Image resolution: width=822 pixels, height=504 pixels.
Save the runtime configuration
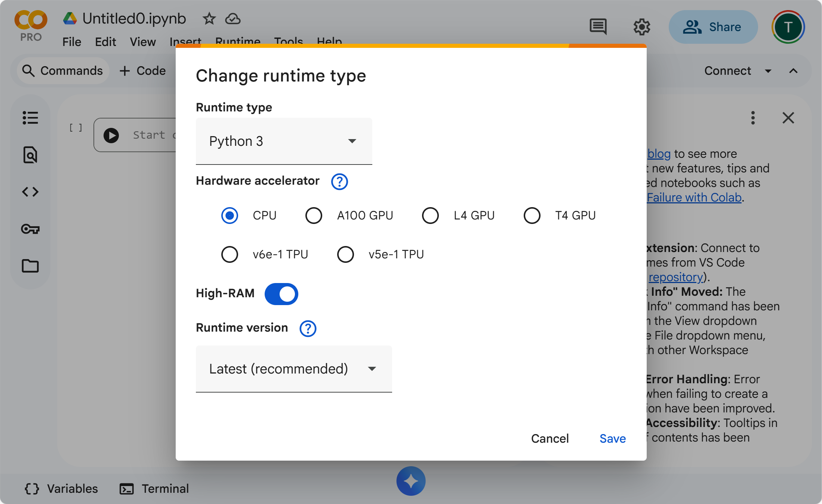[612, 438]
